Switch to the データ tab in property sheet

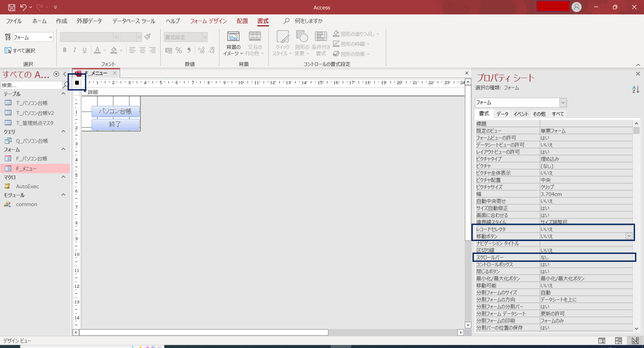502,114
